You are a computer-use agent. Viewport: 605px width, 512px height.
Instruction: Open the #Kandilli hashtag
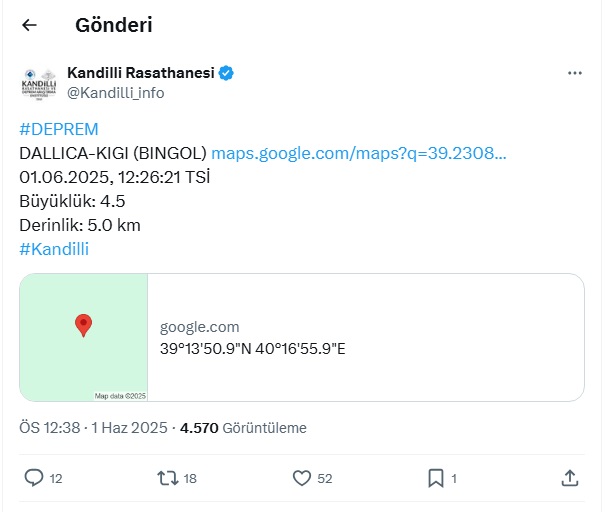[54, 249]
